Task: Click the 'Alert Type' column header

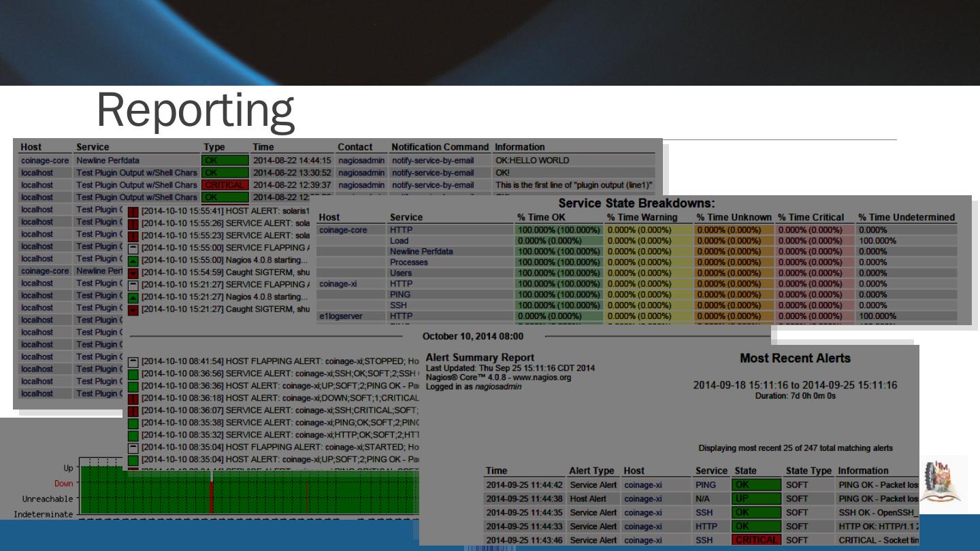Action: coord(591,471)
